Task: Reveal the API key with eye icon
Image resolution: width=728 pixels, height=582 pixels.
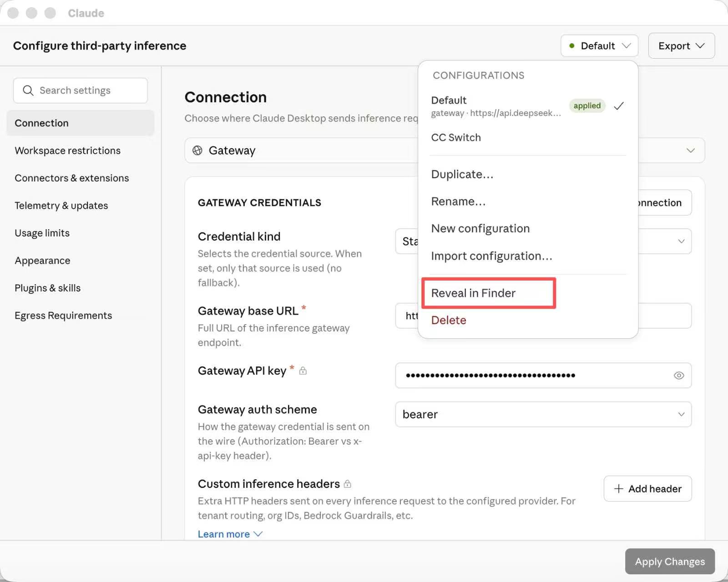Action: (x=678, y=376)
